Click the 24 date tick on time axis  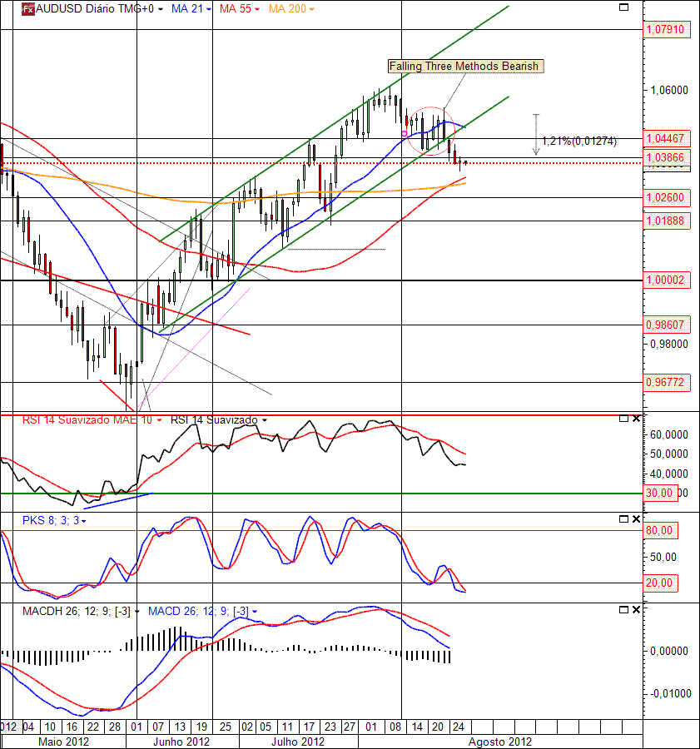coord(459,727)
